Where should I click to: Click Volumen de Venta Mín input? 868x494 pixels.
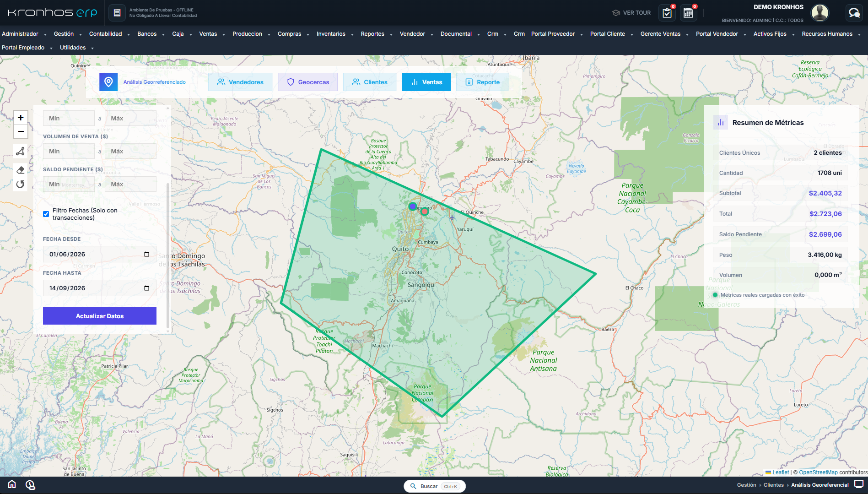coord(69,151)
